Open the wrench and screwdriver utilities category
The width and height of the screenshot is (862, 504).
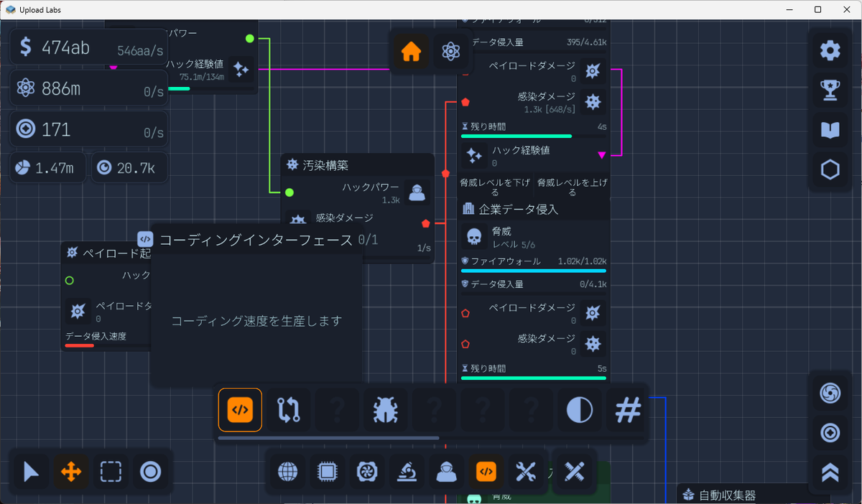(526, 472)
